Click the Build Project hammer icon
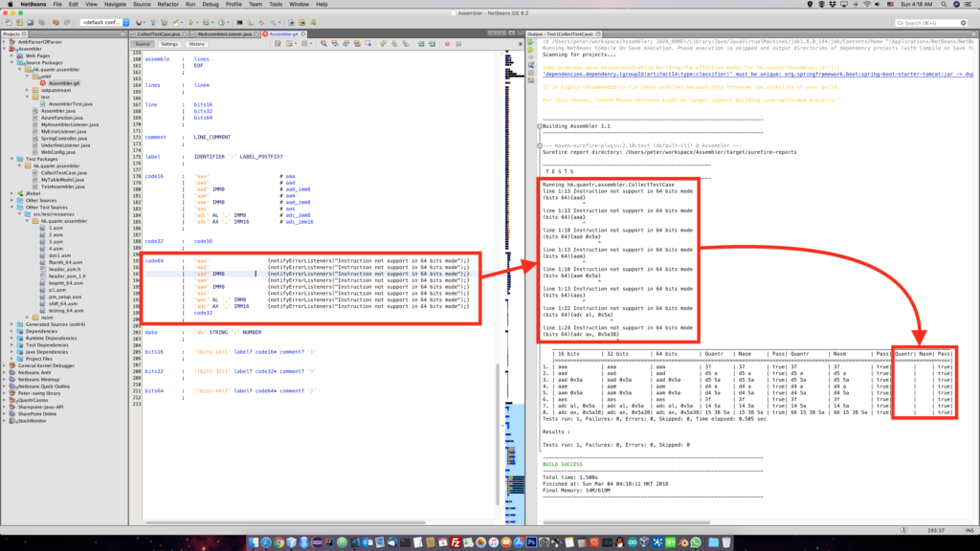Viewport: 980px width, 551px height. pos(152,23)
